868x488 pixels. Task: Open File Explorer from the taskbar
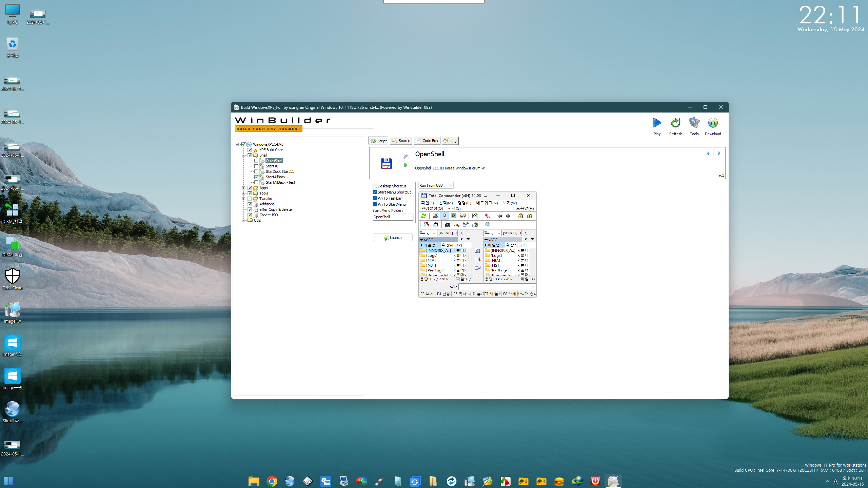(x=254, y=481)
